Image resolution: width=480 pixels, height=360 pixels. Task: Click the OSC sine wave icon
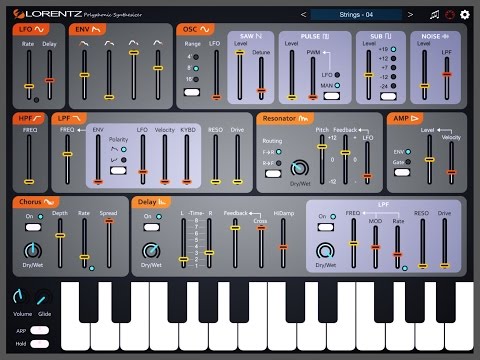coord(205,29)
